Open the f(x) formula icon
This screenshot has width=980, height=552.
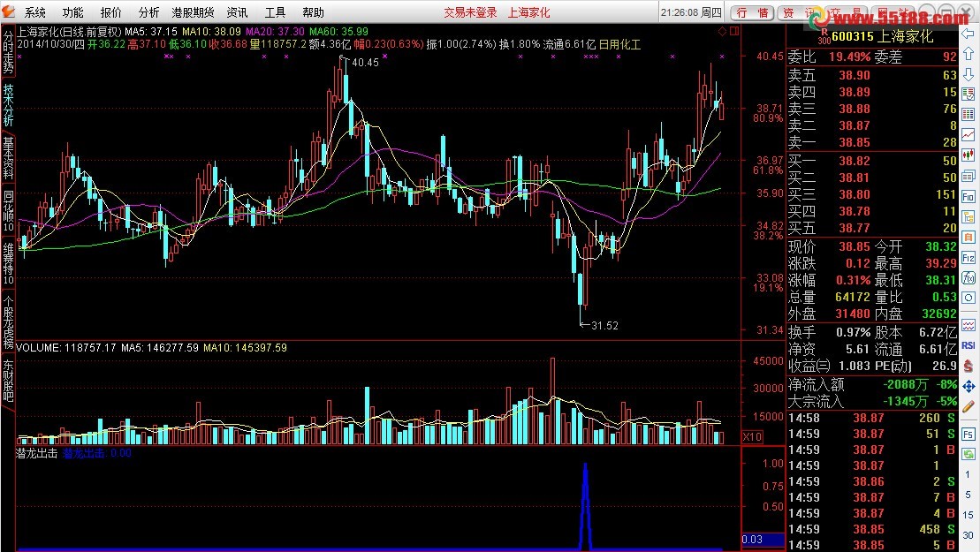[969, 278]
